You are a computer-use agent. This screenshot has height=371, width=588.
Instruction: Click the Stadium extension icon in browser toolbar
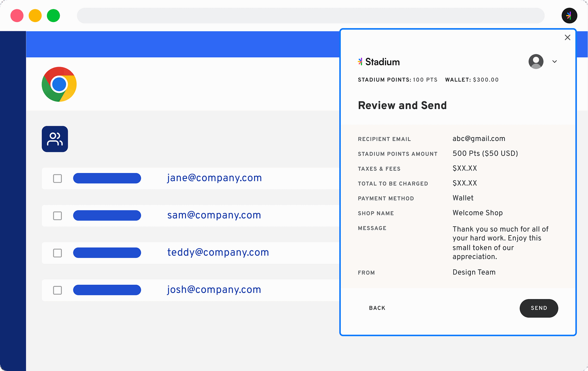coord(569,15)
